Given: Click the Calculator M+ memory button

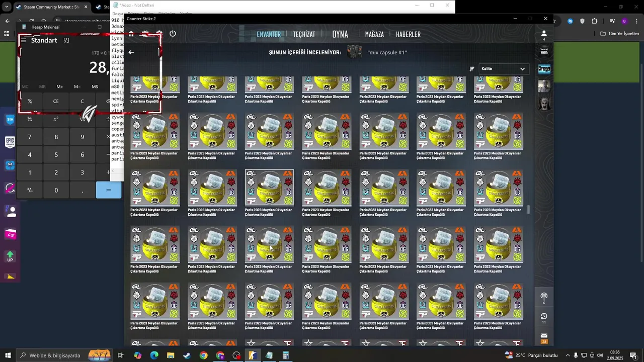Looking at the screenshot, I should [60, 86].
